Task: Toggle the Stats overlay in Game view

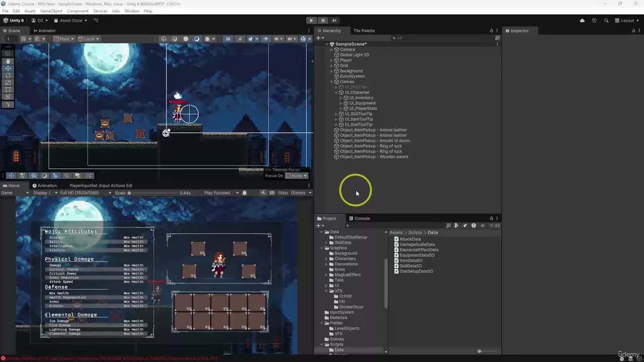Action: pyautogui.click(x=283, y=193)
